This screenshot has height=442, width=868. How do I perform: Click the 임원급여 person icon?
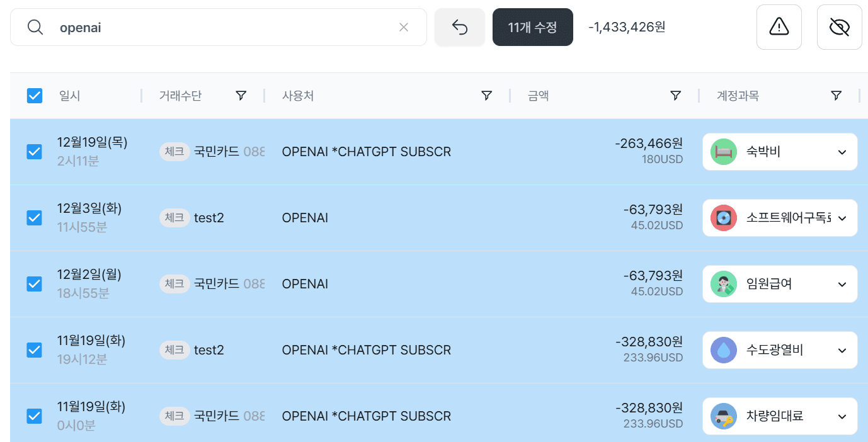pos(724,284)
